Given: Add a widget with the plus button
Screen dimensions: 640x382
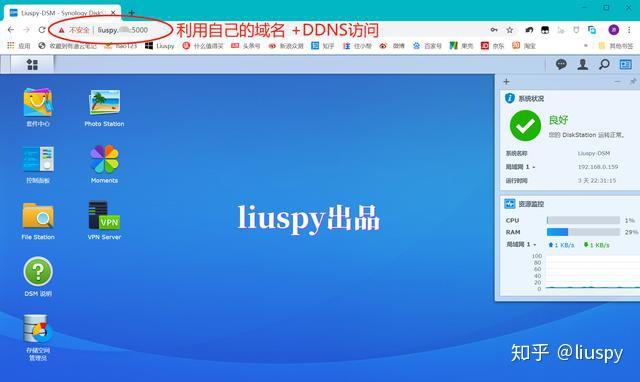Looking at the screenshot, I should (x=506, y=82).
